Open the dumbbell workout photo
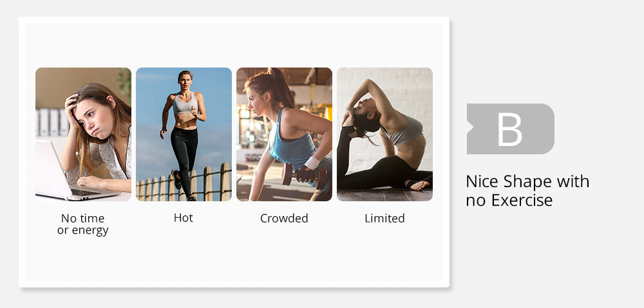Viewport: 644px width, 308px height. [x=284, y=134]
